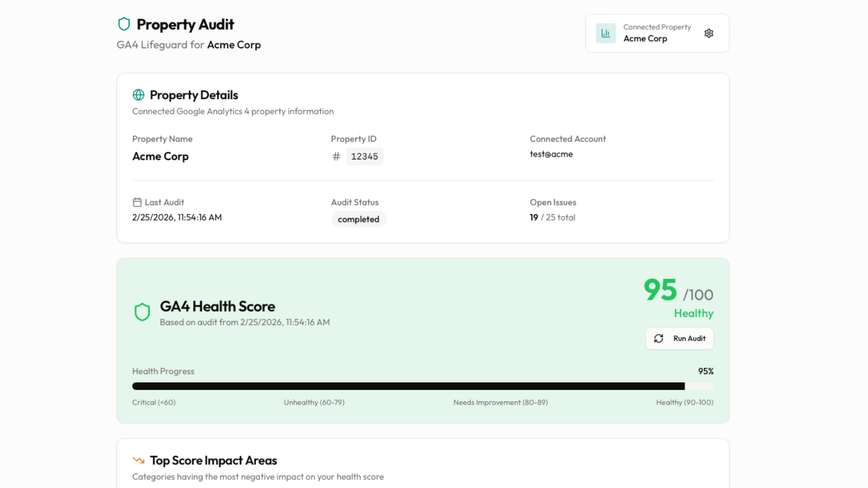The width and height of the screenshot is (868, 488).
Task: Click the Needs Improvement (80-89) range label
Action: pyautogui.click(x=501, y=402)
